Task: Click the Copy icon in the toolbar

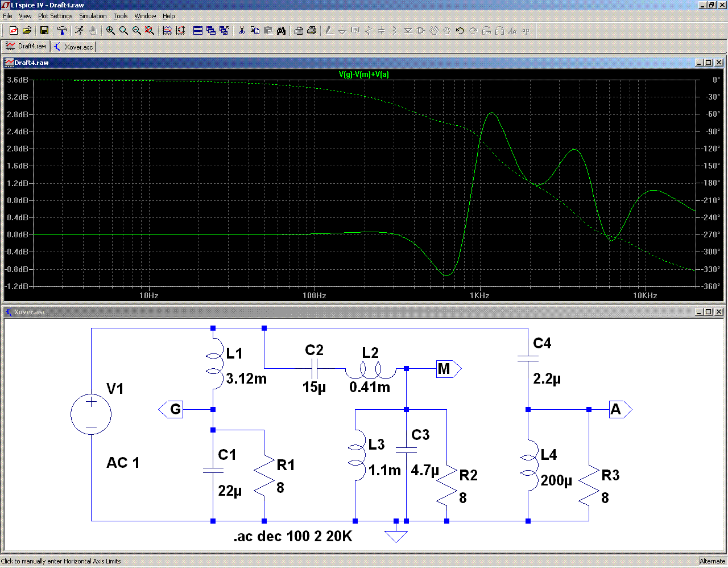Action: point(255,31)
